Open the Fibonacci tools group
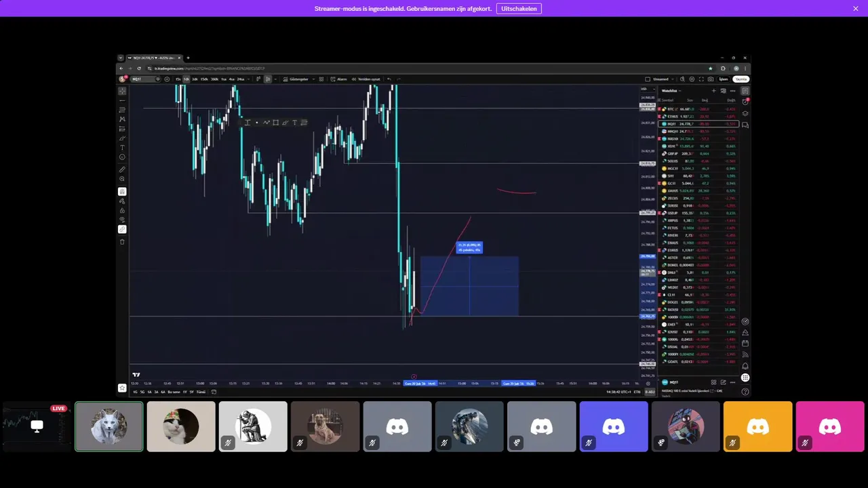 122,110
